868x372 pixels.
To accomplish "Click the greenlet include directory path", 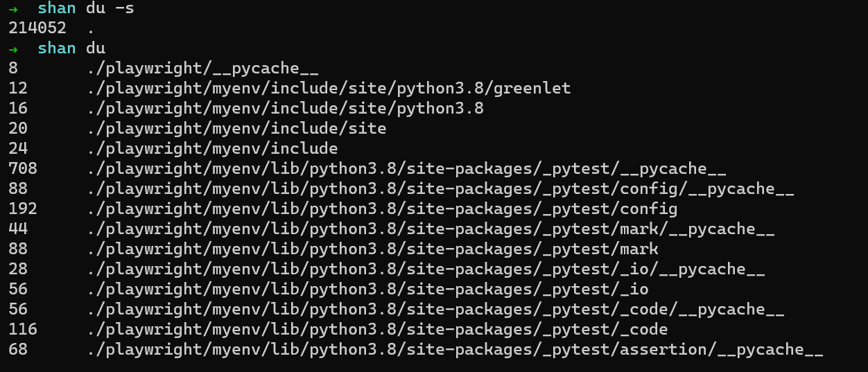I will (329, 89).
